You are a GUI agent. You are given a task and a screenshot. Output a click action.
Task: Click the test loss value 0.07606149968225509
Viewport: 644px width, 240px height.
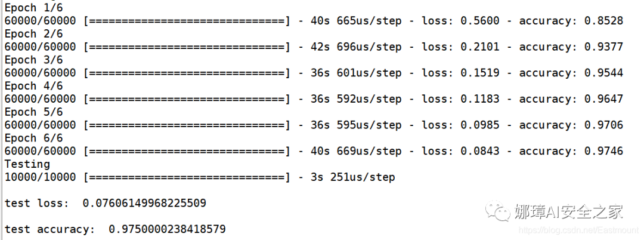pyautogui.click(x=144, y=203)
